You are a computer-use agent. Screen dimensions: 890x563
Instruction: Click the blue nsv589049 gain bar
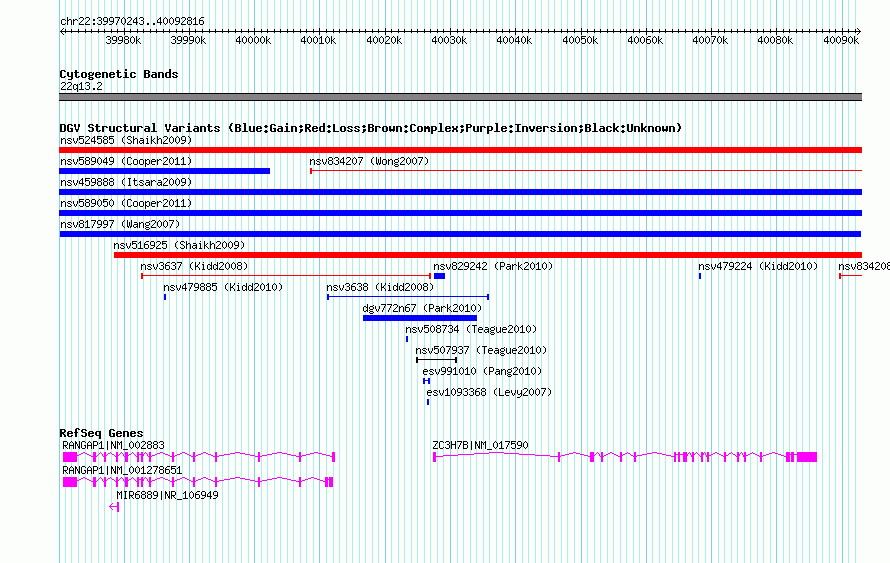pos(165,171)
